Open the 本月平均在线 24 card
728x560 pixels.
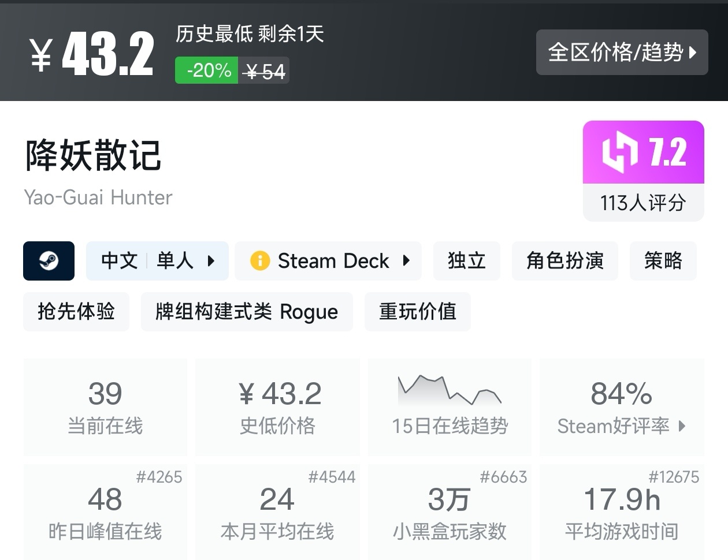[277, 512]
